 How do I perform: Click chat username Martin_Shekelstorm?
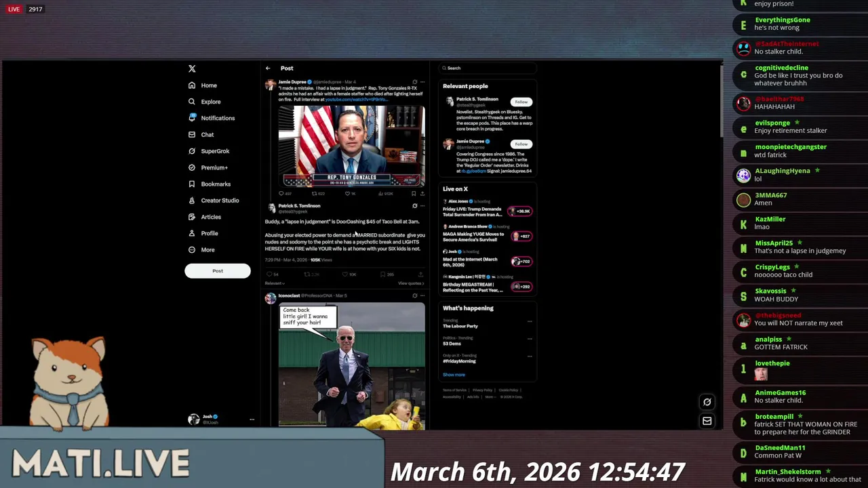click(x=788, y=471)
